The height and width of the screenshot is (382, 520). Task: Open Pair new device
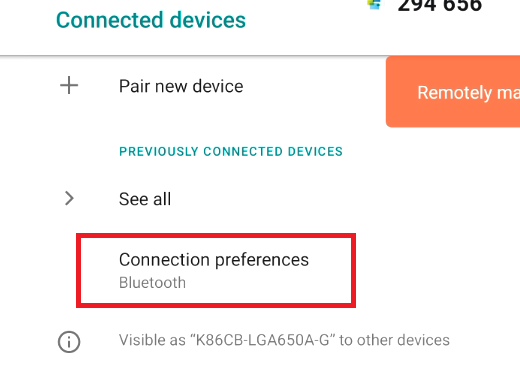tap(181, 86)
